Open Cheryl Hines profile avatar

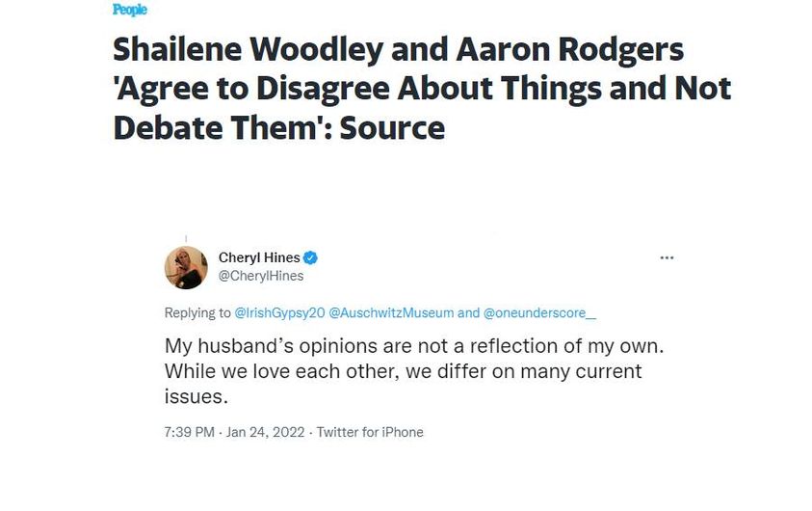coord(186,267)
